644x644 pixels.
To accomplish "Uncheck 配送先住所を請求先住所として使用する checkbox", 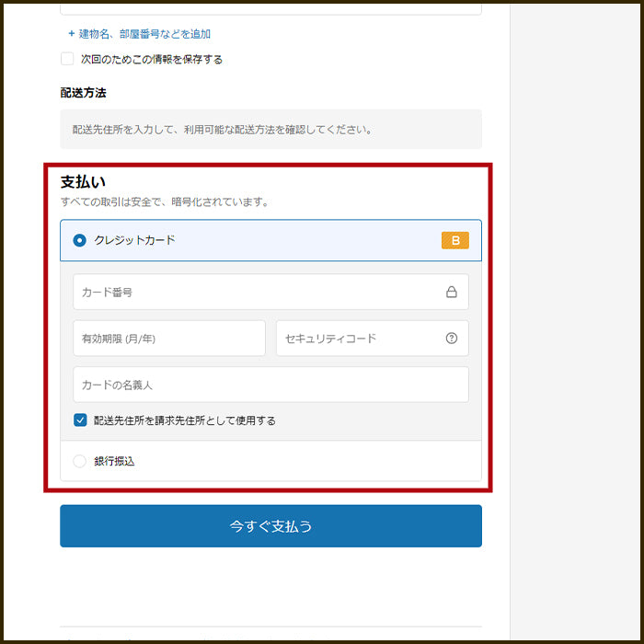I will pos(80,420).
